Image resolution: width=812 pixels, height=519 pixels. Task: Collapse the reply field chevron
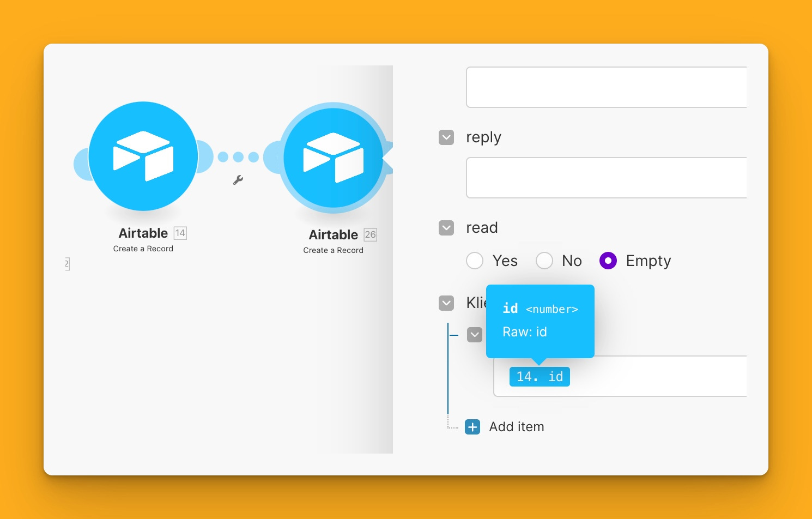pyautogui.click(x=446, y=137)
